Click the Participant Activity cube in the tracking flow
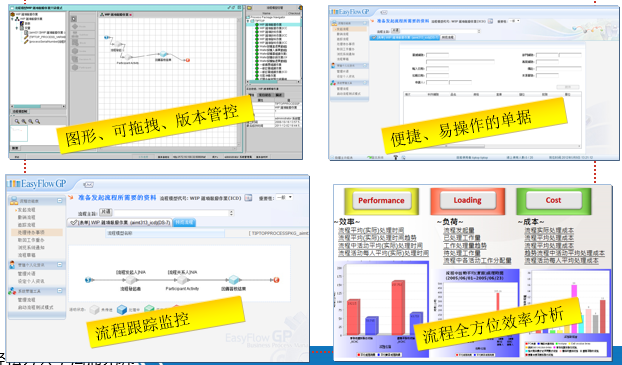622x365 pixels. [x=182, y=280]
